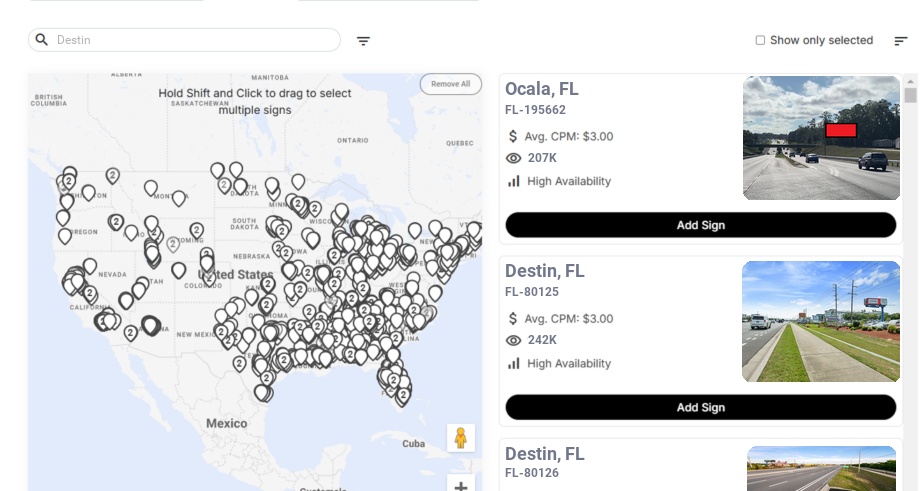Click the eye impressions icon for Destin FL-80125
The image size is (920, 491).
(x=514, y=340)
